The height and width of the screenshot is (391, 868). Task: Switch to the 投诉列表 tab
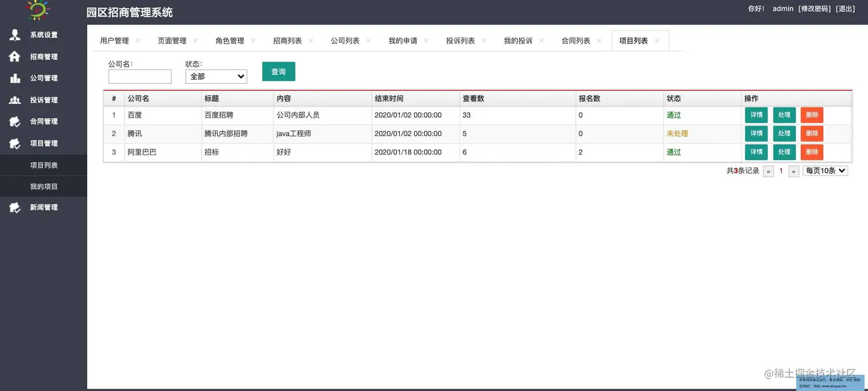pos(460,41)
